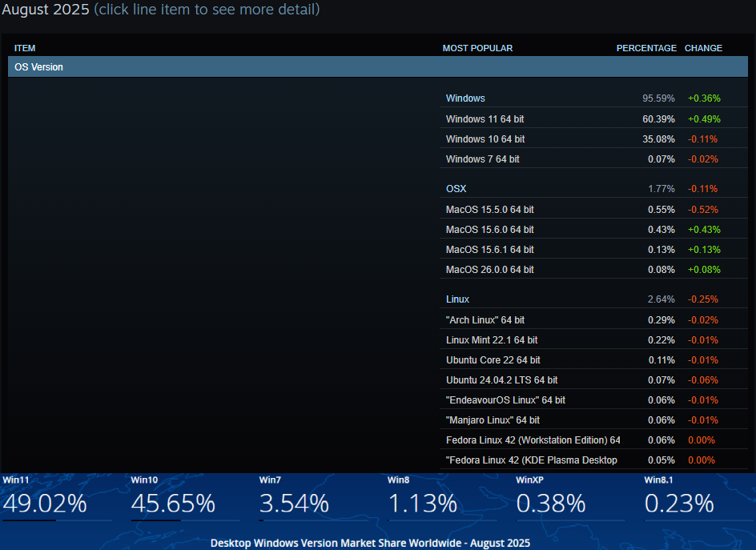Click the 35.08% value for Windows 10

pos(658,139)
